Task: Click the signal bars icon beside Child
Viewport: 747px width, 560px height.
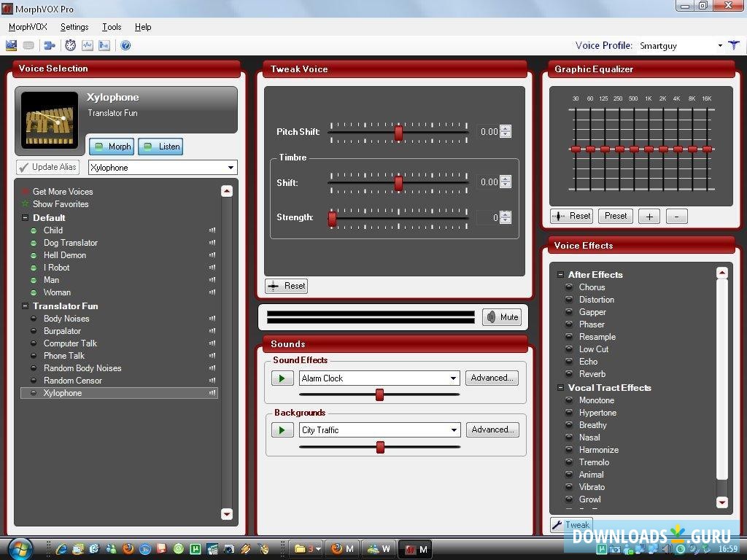Action: [212, 230]
